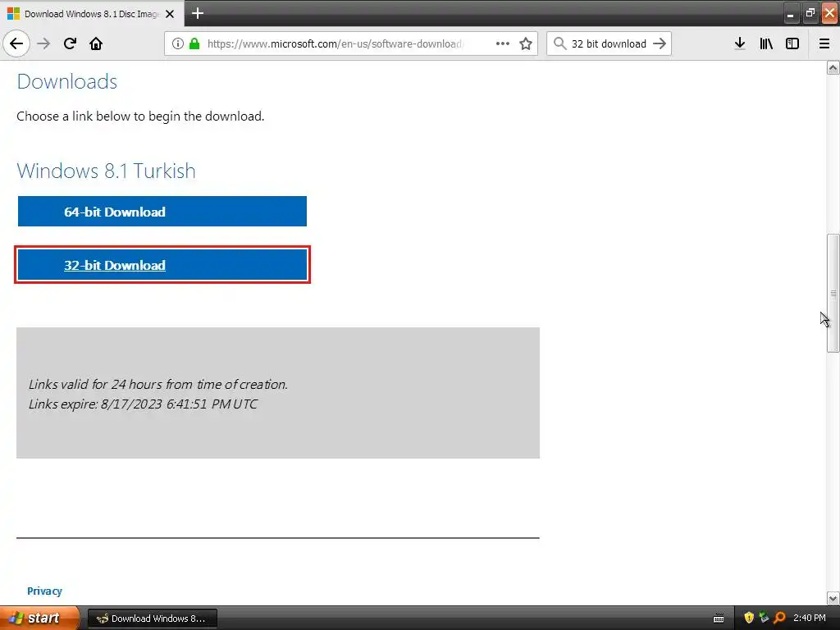Show site information icon in address bar
840x630 pixels.
[178, 43]
